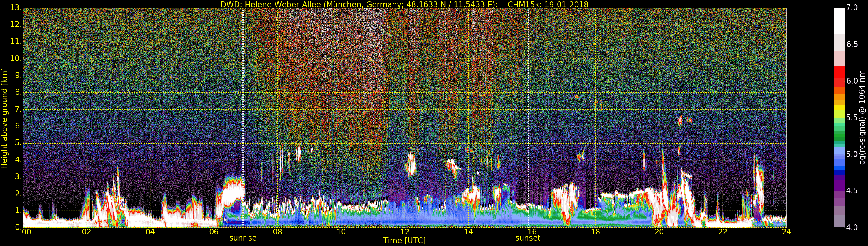This screenshot has height=246, width=868.
Task: Click the white top of the colorbar
Action: (x=839, y=20)
